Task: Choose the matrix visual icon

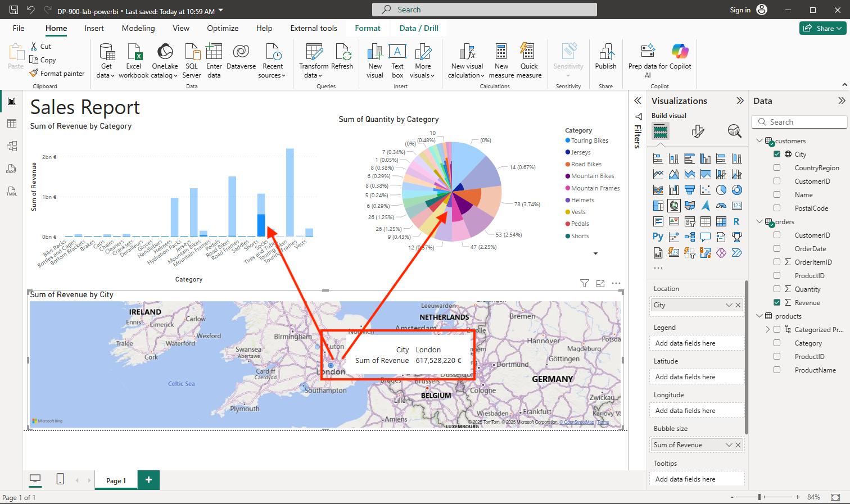Action: [721, 221]
